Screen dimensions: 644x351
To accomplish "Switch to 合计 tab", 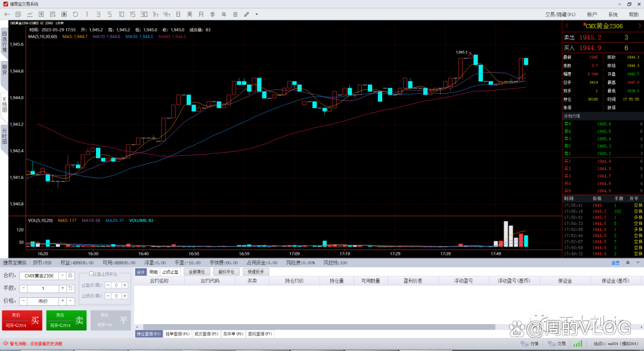I will pyautogui.click(x=141, y=272).
